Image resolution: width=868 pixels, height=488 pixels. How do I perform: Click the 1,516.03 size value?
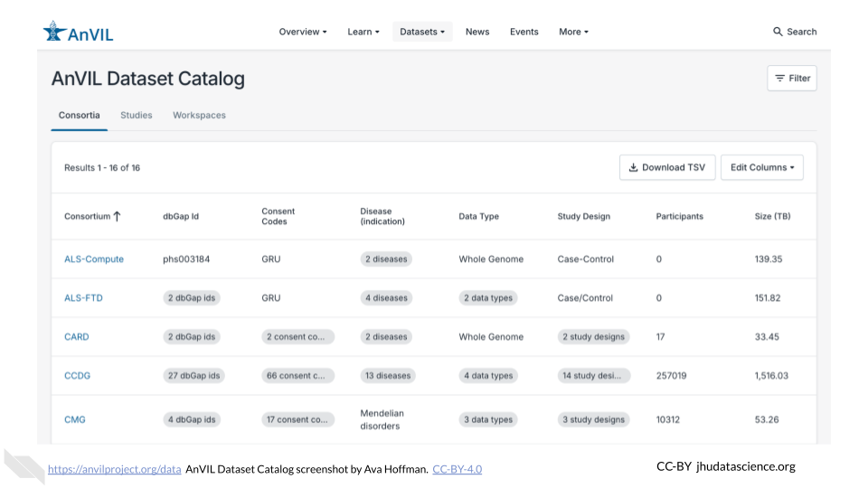tap(771, 375)
